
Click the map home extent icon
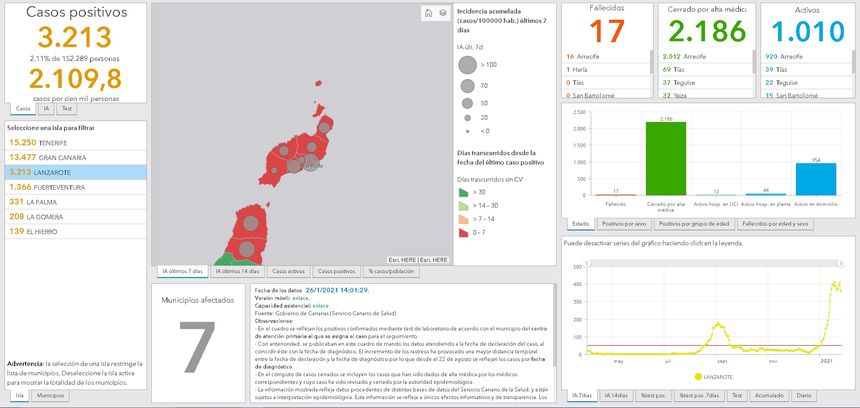point(429,14)
